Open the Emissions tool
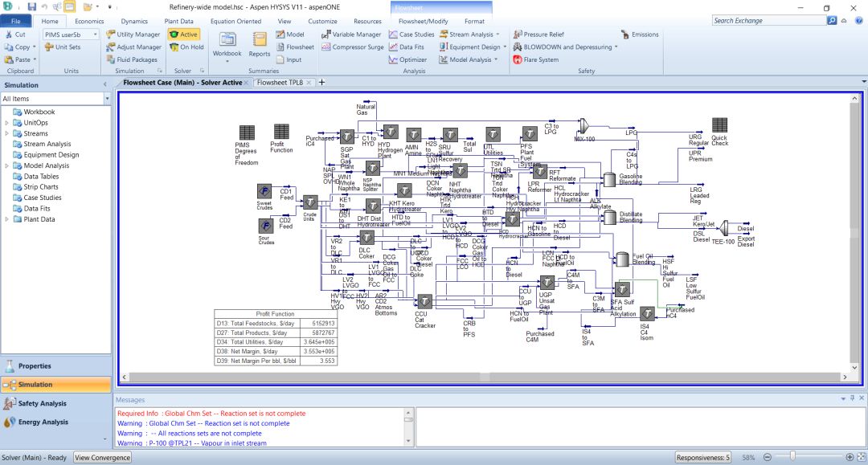This screenshot has width=868, height=465. pyautogui.click(x=640, y=35)
